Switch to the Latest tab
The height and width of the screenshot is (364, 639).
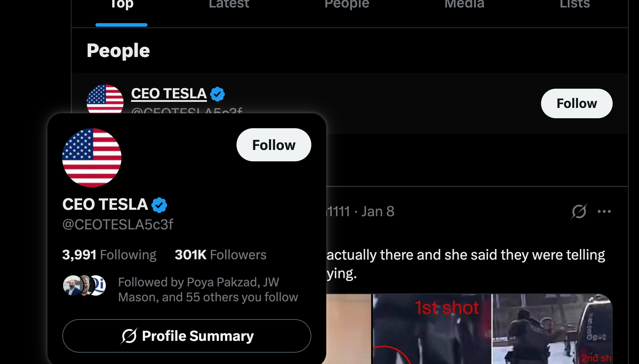pyautogui.click(x=229, y=5)
